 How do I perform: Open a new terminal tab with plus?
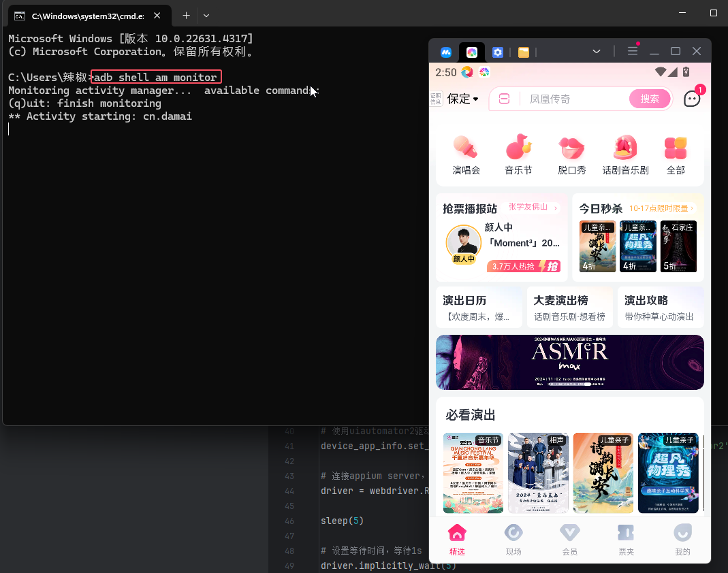(x=186, y=15)
